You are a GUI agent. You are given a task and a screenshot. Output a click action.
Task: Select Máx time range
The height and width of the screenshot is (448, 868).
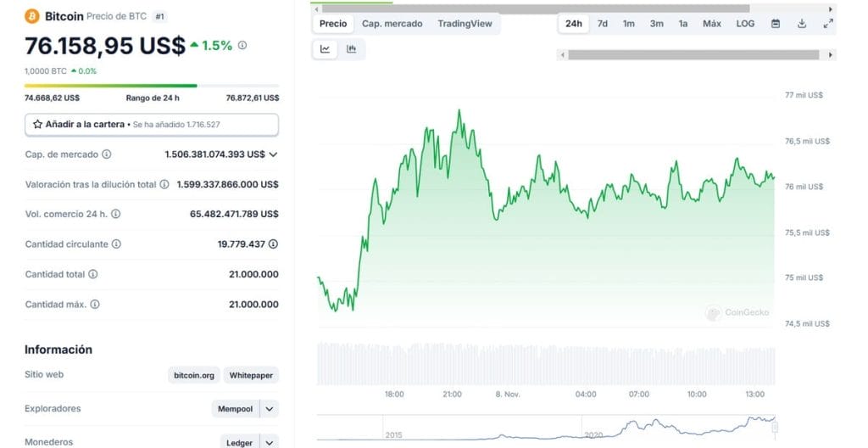(712, 24)
